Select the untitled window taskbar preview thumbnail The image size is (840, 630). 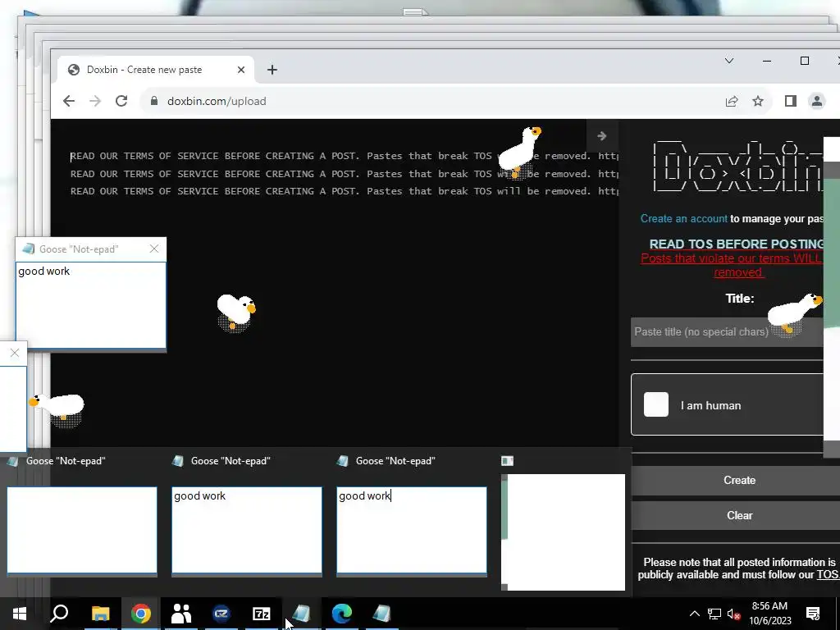coord(563,532)
